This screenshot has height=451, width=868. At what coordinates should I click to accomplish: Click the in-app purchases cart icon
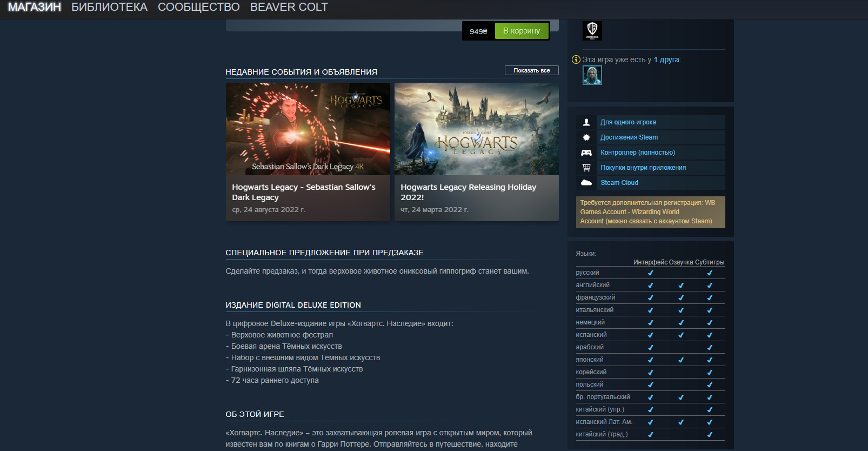[586, 168]
